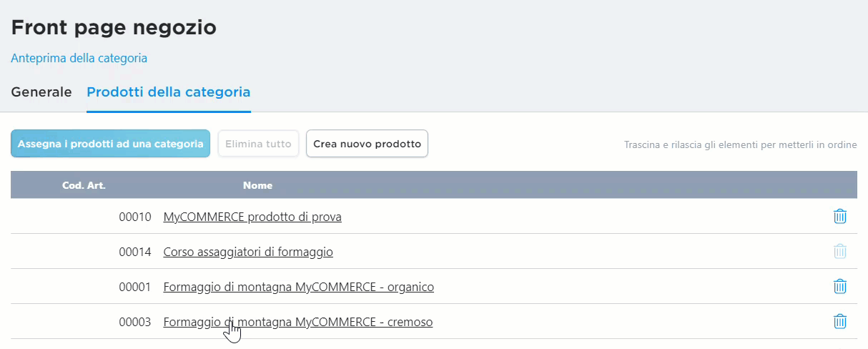Click article code 00001 cell
Screen dimensions: 868x349
coord(134,287)
